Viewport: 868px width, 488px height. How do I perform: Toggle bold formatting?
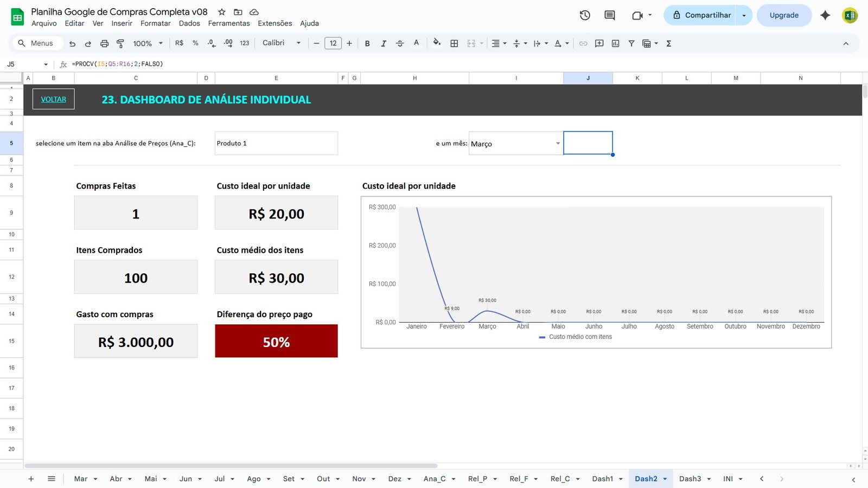[x=367, y=43]
